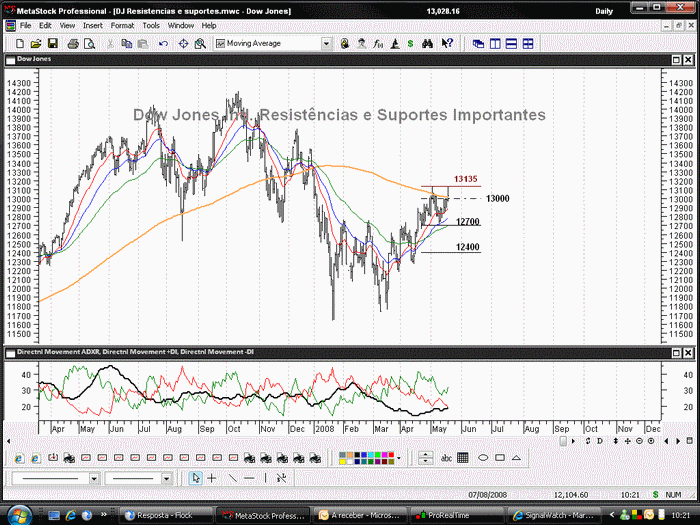Open the fx indicator builder icon

click(378, 44)
